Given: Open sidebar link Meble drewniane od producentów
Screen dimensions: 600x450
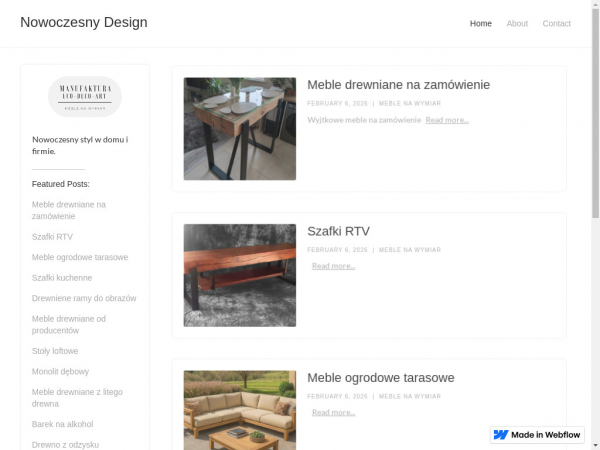Looking at the screenshot, I should 69,324.
